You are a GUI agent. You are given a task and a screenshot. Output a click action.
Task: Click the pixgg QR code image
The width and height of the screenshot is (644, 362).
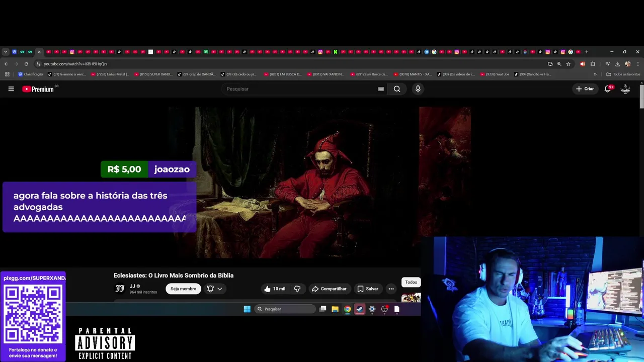[x=33, y=314]
